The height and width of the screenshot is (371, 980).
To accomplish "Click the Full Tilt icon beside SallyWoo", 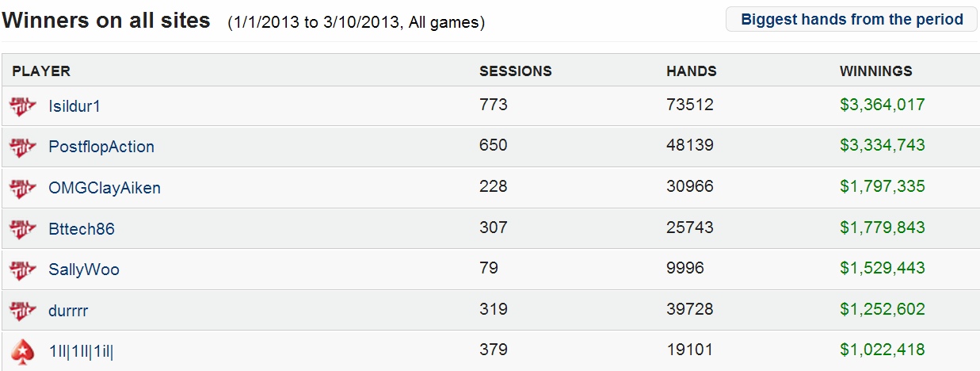I will pos(23,270).
